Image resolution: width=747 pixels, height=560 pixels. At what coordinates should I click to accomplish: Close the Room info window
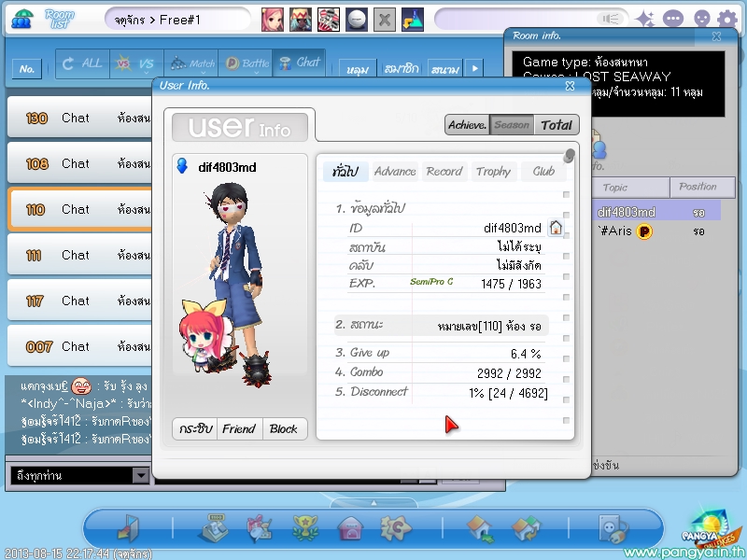pyautogui.click(x=716, y=36)
